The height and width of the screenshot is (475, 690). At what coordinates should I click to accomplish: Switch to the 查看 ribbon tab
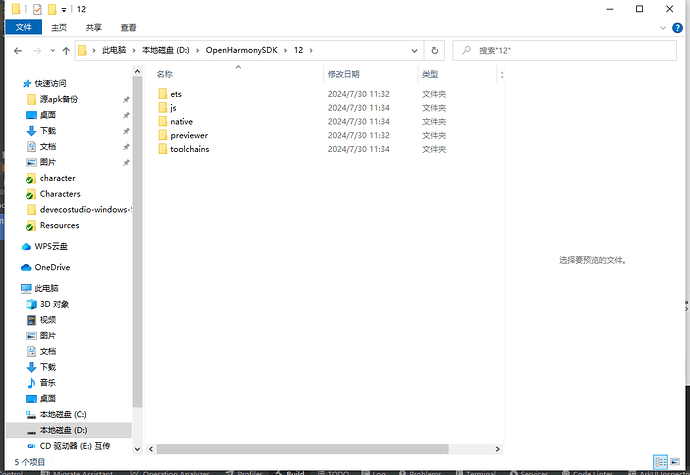(x=128, y=27)
